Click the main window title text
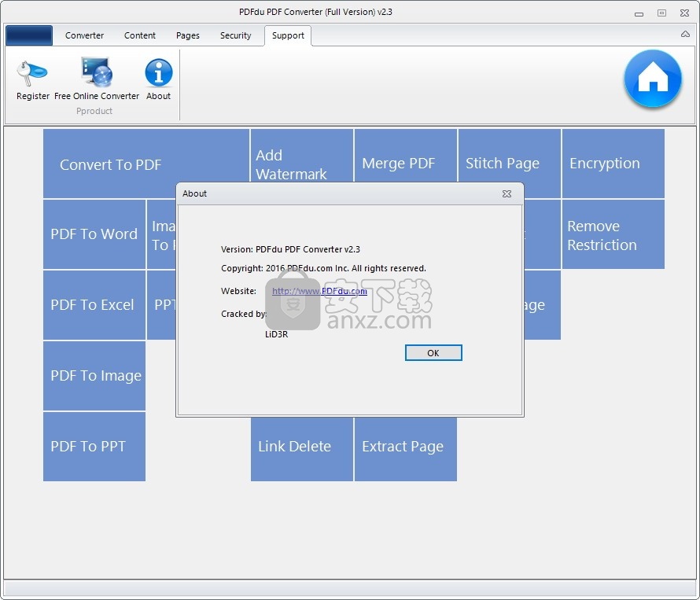The width and height of the screenshot is (700, 600). click(x=315, y=12)
